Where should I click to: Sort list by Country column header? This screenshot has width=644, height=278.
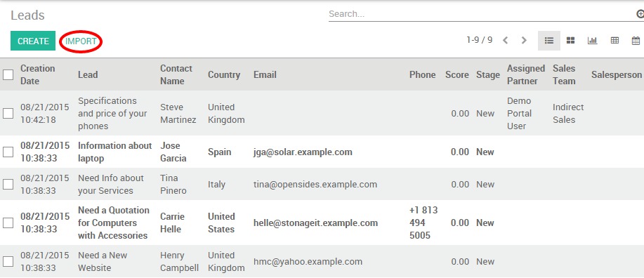tap(224, 74)
